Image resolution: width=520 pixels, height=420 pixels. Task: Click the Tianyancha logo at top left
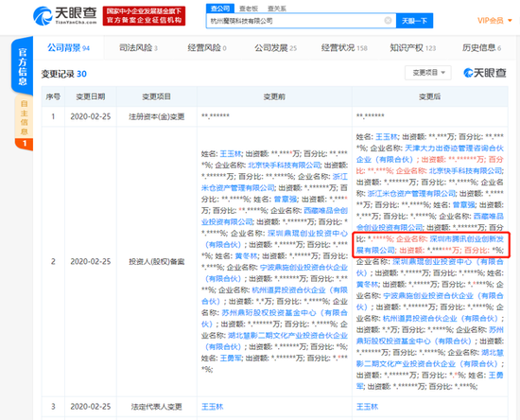point(65,15)
